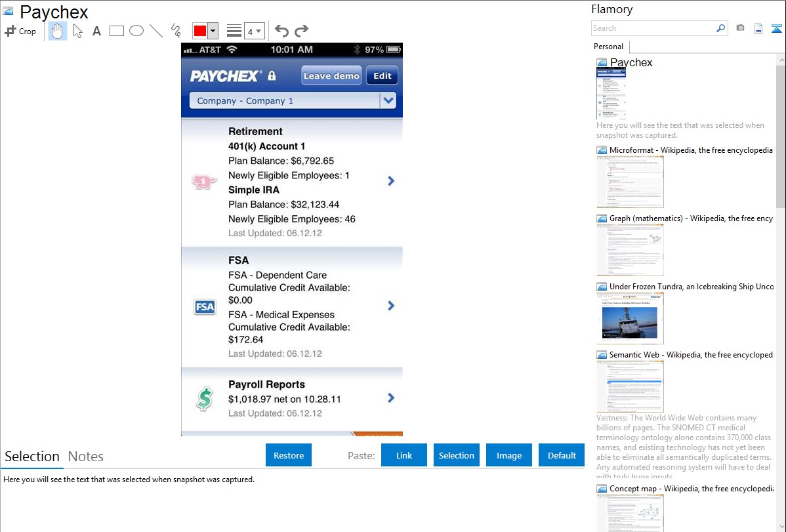The image size is (786, 532).
Task: Click the Retirement heading
Action: click(255, 131)
